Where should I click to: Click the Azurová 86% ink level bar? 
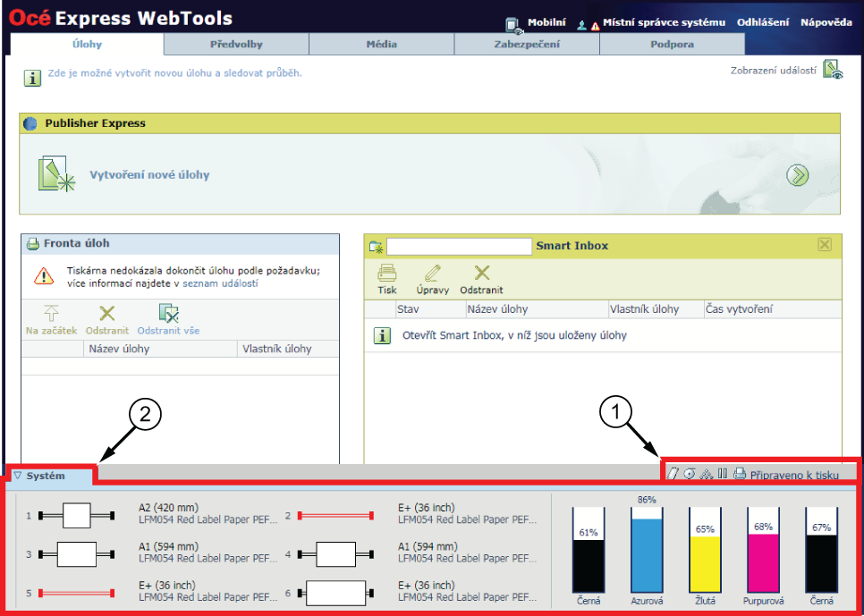click(647, 550)
